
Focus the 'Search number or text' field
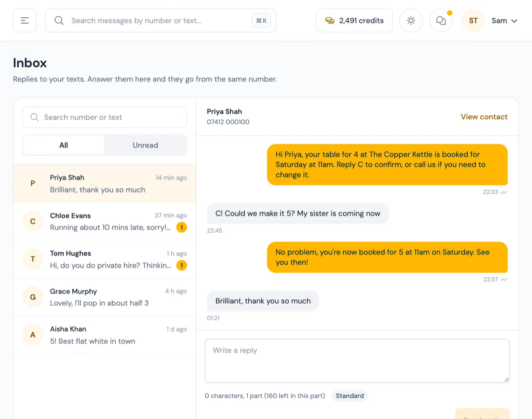tap(105, 117)
